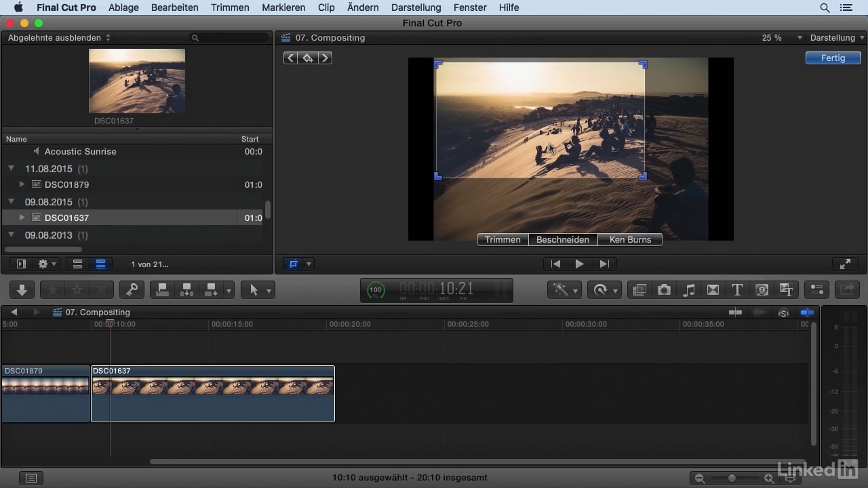Jump to next edit point
The height and width of the screenshot is (488, 868).
click(x=604, y=264)
